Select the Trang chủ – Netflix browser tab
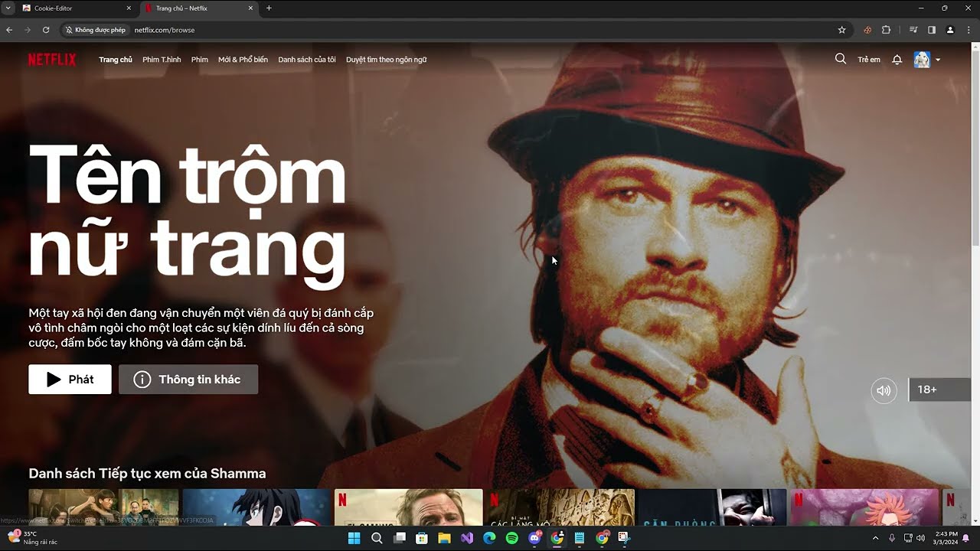Image resolution: width=980 pixels, height=551 pixels. pos(199,8)
